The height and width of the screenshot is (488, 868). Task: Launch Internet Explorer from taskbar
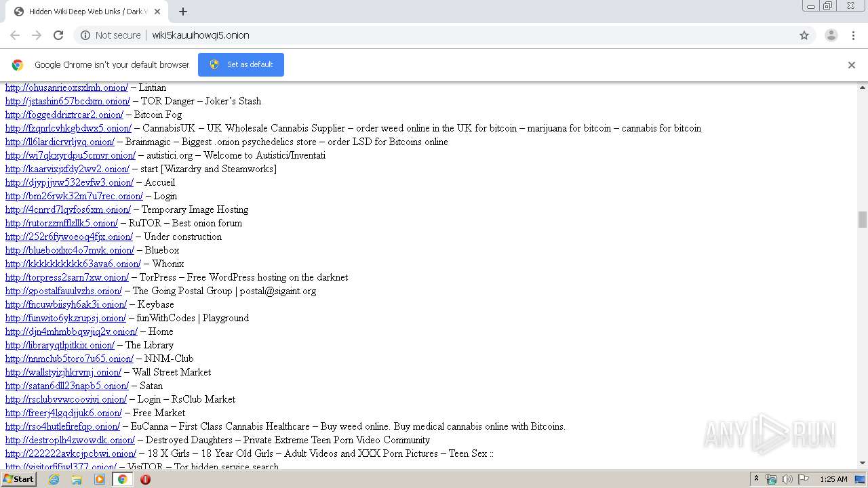tap(54, 479)
